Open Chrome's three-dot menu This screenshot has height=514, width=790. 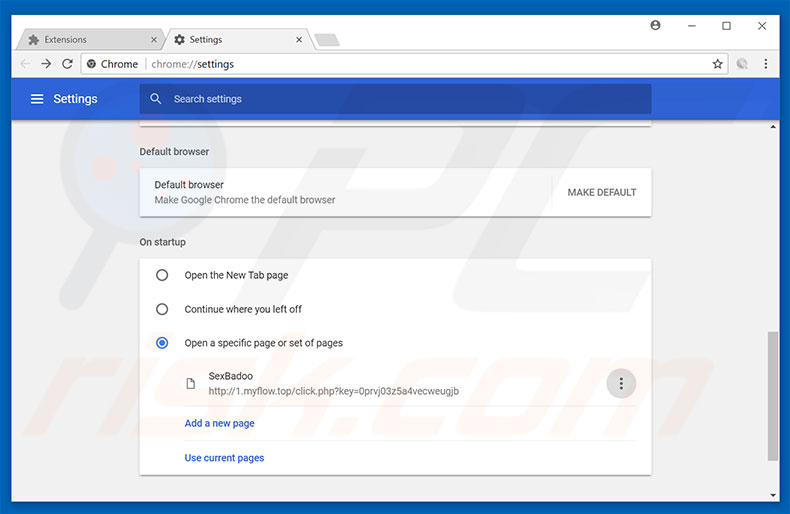tap(766, 64)
